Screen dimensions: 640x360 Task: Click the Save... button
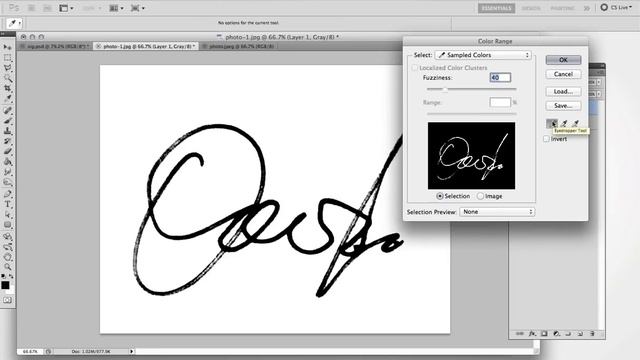tap(563, 106)
